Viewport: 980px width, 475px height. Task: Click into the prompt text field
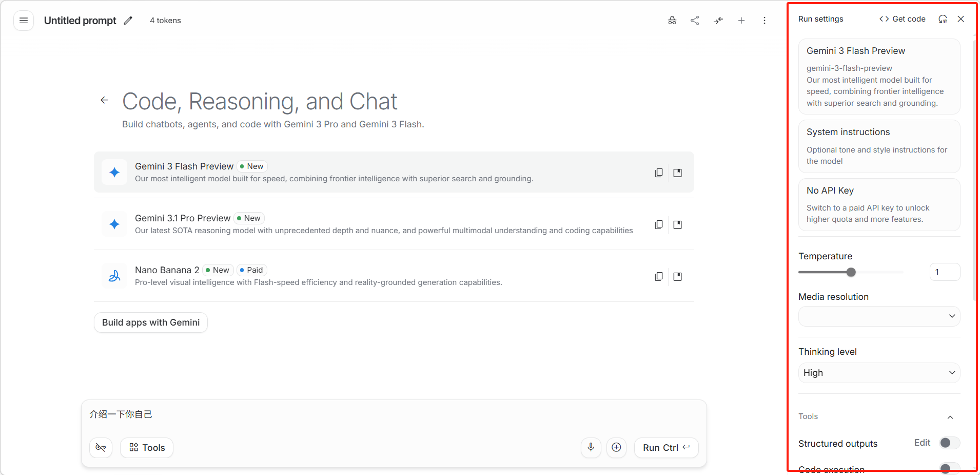click(x=394, y=414)
